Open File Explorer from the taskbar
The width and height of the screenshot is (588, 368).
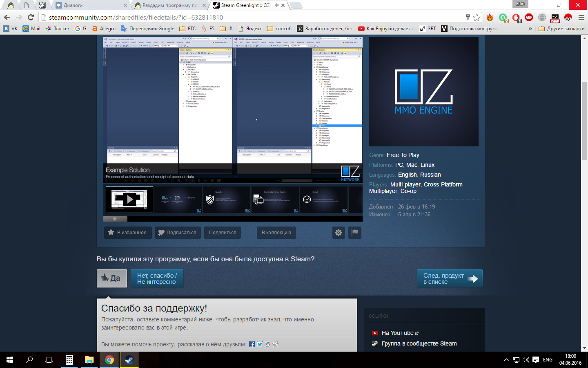click(x=89, y=360)
